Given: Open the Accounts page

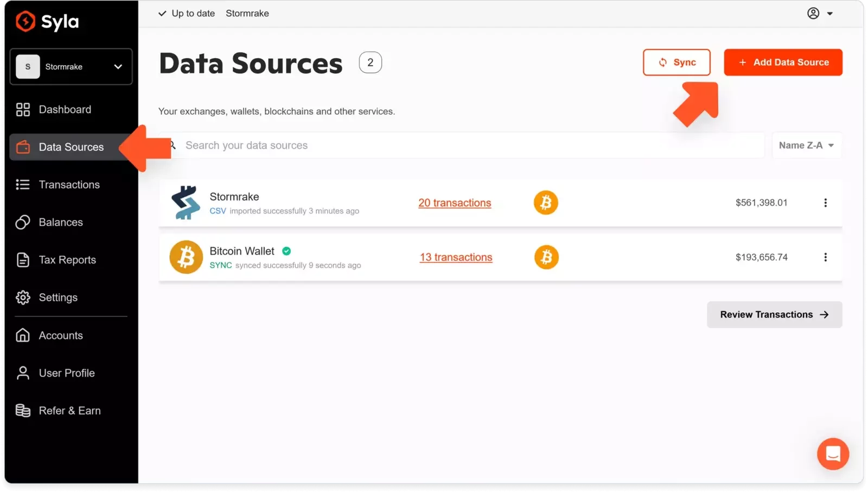Looking at the screenshot, I should (x=61, y=336).
